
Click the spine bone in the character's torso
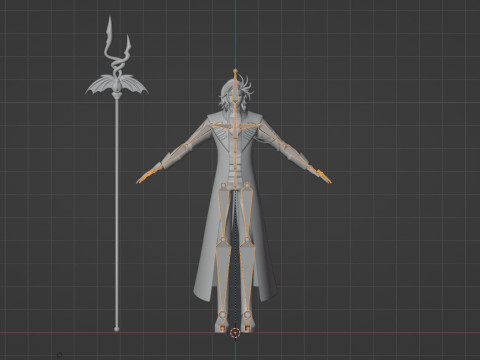235,160
